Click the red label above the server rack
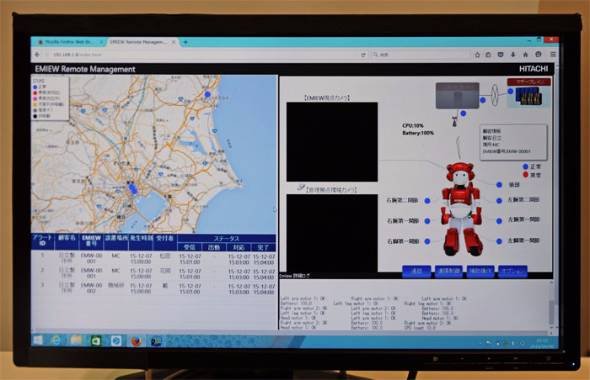 (529, 82)
